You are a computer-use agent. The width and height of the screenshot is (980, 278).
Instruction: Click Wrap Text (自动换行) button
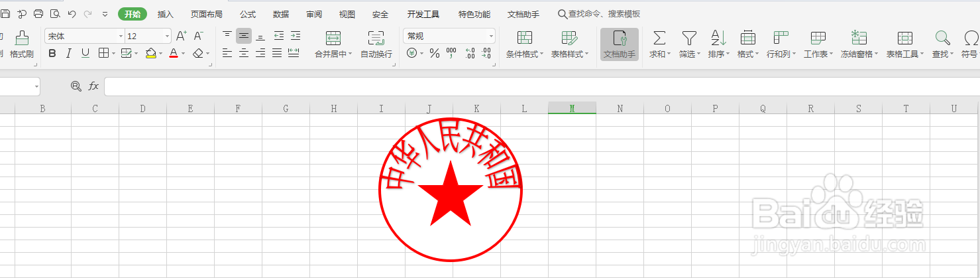click(376, 44)
